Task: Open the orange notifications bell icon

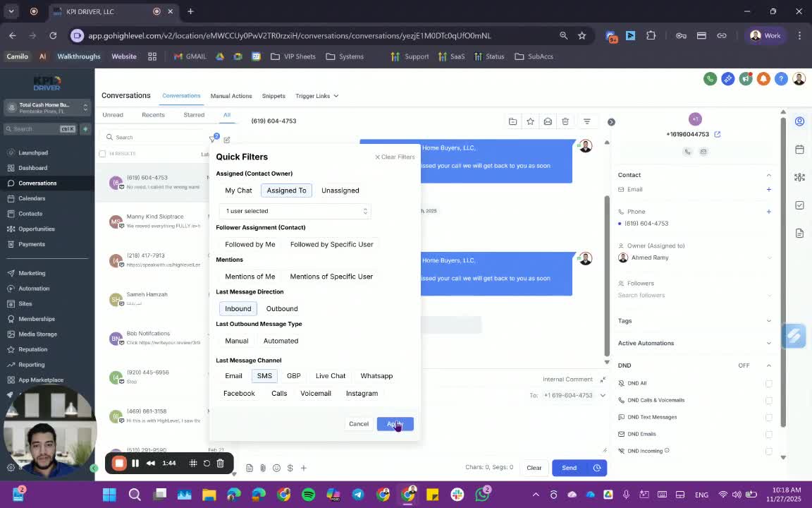Action: [763, 79]
